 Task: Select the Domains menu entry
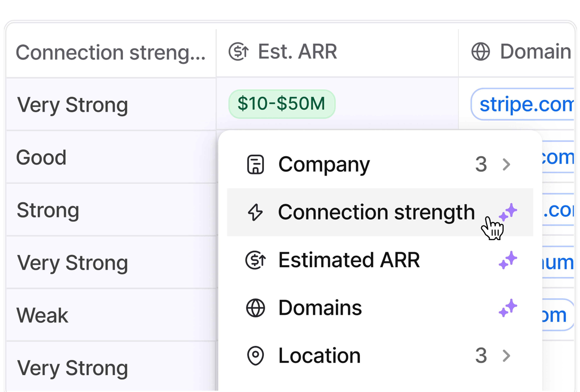[320, 308]
